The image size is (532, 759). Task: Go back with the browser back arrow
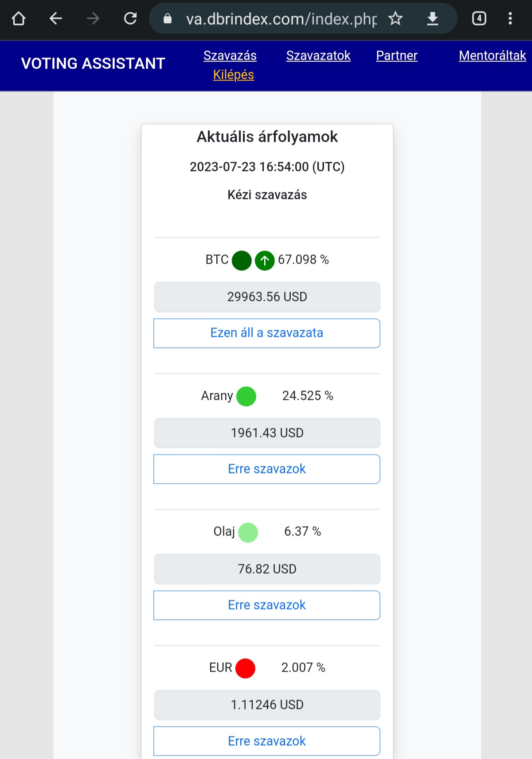pyautogui.click(x=56, y=19)
